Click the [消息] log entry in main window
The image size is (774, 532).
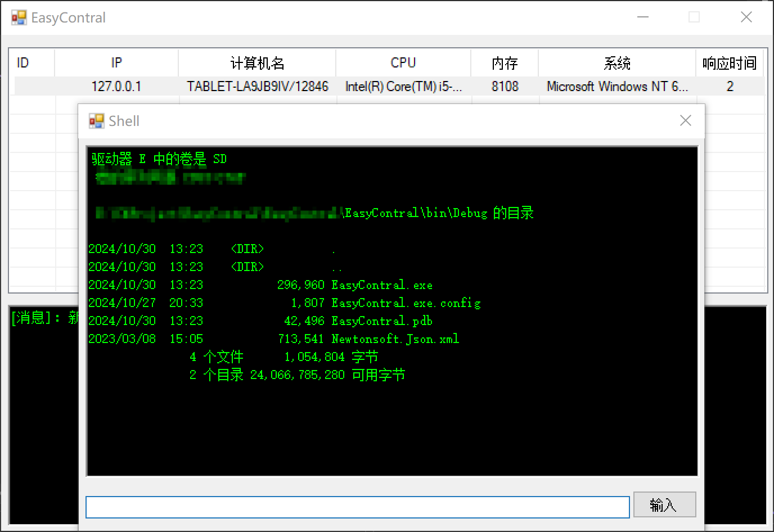pos(44,318)
